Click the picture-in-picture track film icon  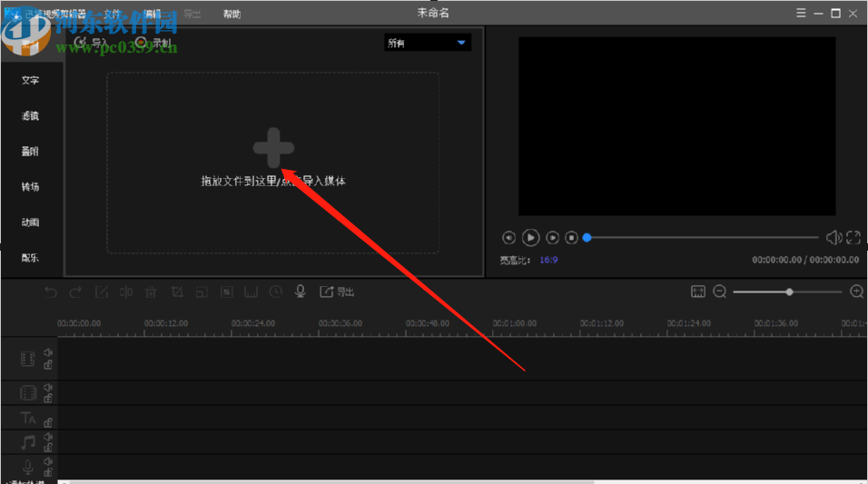[x=27, y=393]
